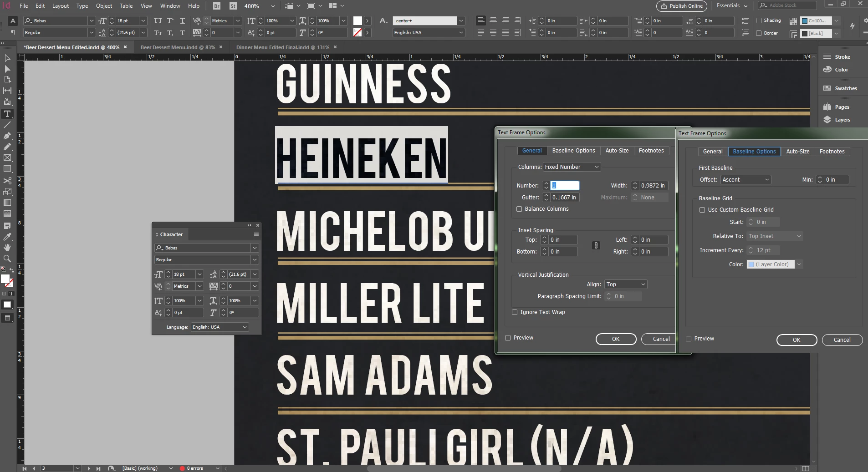Viewport: 868px width, 472px height.
Task: Apply Underline formatting in control bar
Action: coord(182,21)
